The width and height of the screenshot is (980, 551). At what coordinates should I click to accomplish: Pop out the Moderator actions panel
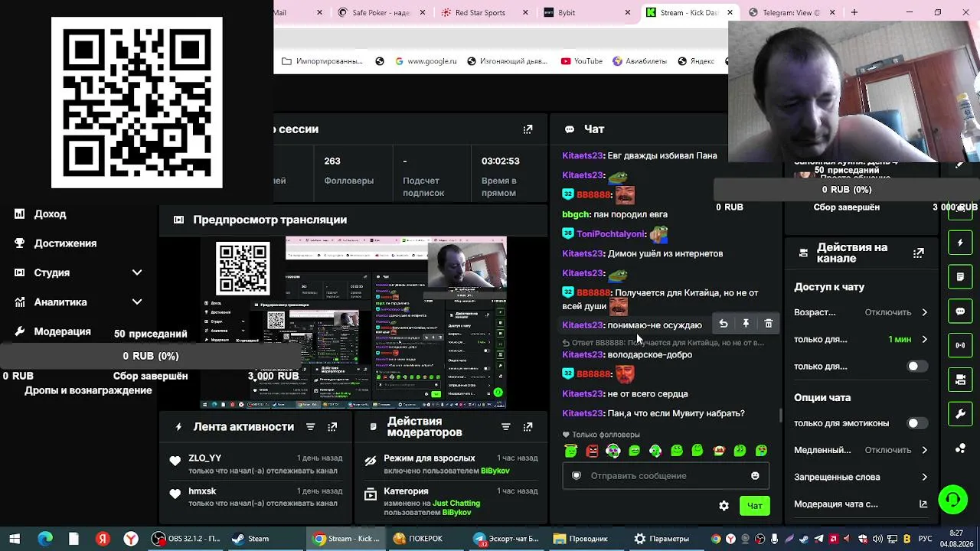(528, 427)
